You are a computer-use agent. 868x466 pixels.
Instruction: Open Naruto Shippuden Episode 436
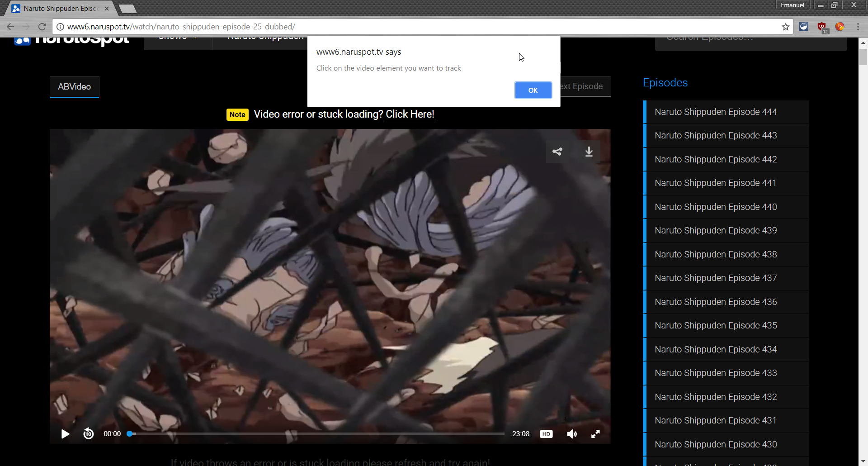pos(726,302)
